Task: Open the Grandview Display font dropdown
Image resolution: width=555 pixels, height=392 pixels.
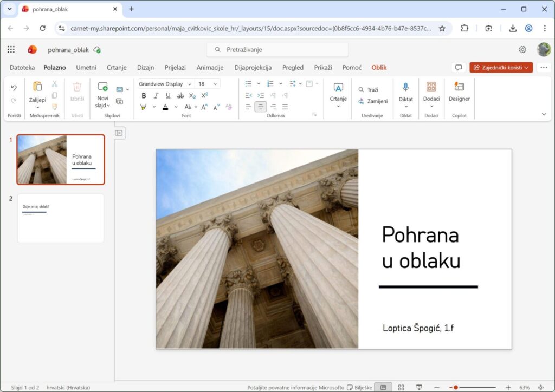Action: coord(166,84)
